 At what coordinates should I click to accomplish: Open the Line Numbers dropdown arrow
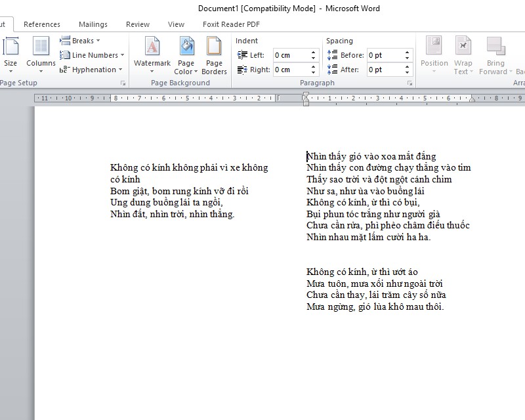click(x=122, y=55)
